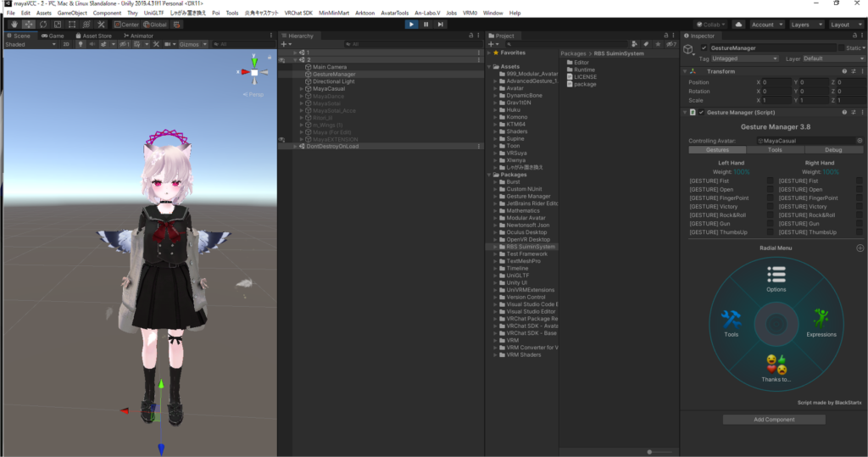
Task: Click search by label icon in Project
Action: tap(646, 44)
